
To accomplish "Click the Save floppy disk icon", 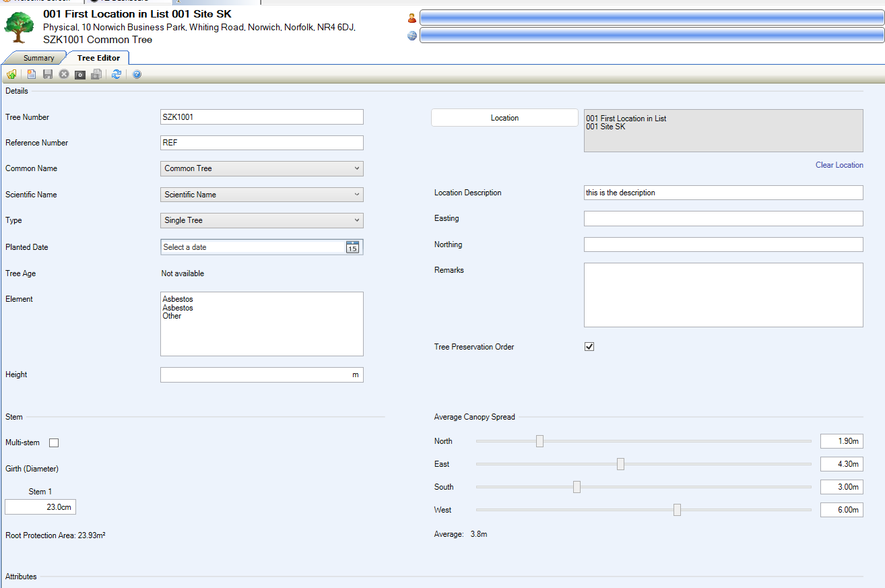I will point(48,75).
